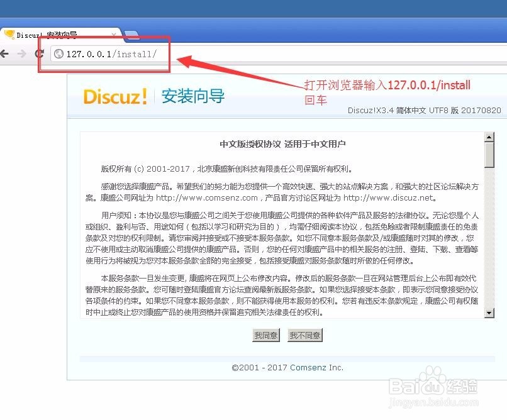507x420 pixels.
Task: Click the globe site icon in address bar
Action: [59, 53]
